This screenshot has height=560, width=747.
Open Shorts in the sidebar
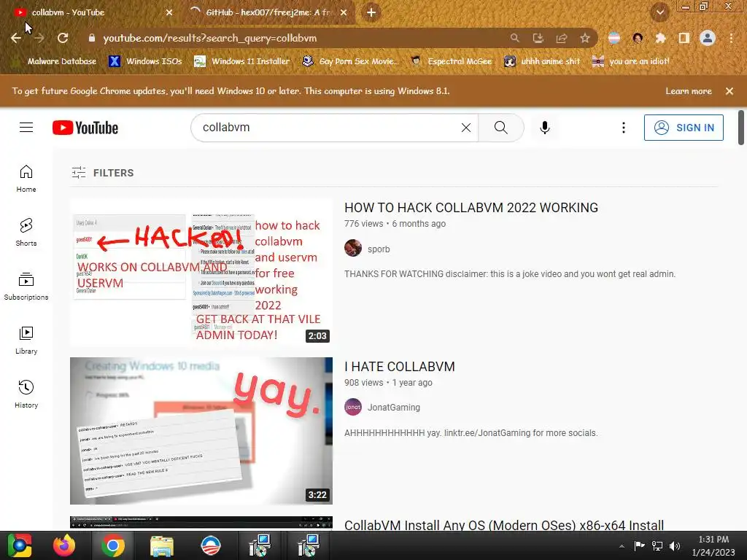(x=26, y=233)
